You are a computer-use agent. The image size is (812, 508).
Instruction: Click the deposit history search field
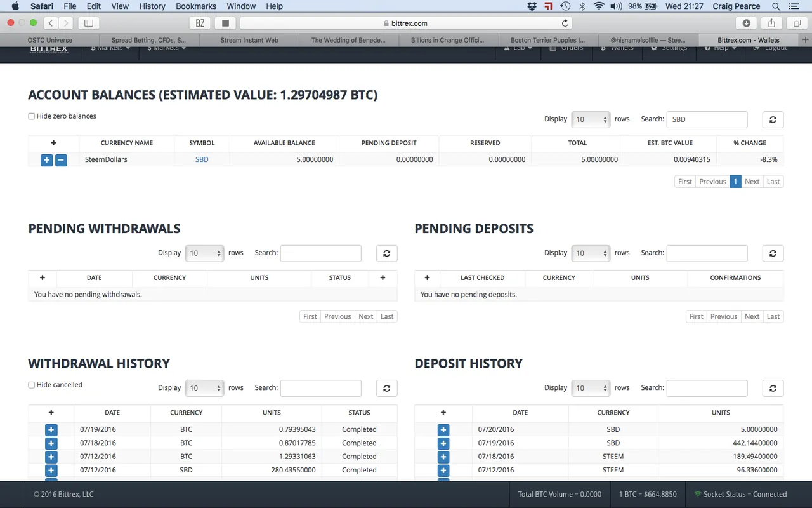point(707,388)
